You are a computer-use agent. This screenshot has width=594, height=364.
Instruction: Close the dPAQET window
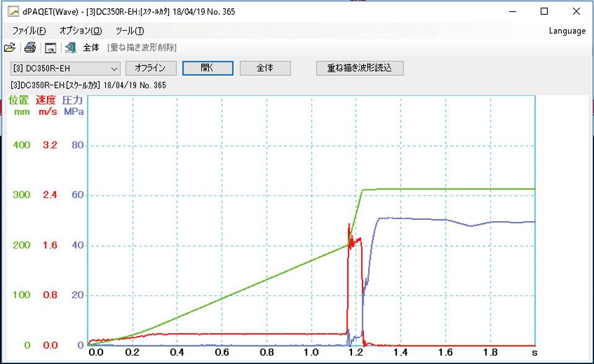point(576,12)
